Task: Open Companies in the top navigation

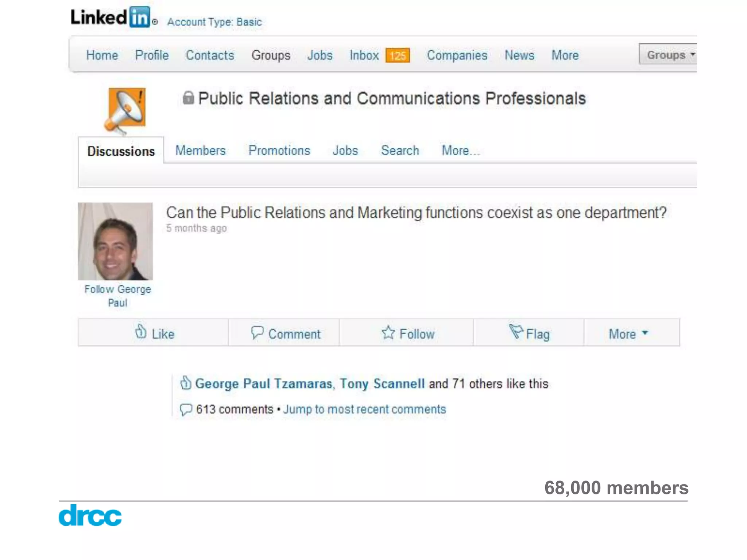Action: coord(457,55)
